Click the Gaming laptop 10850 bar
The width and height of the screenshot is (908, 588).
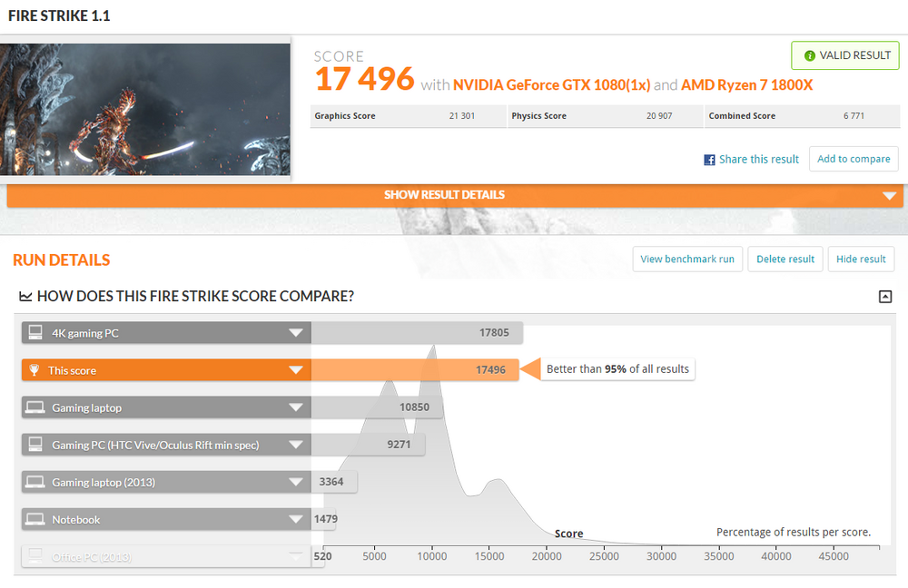click(x=377, y=407)
